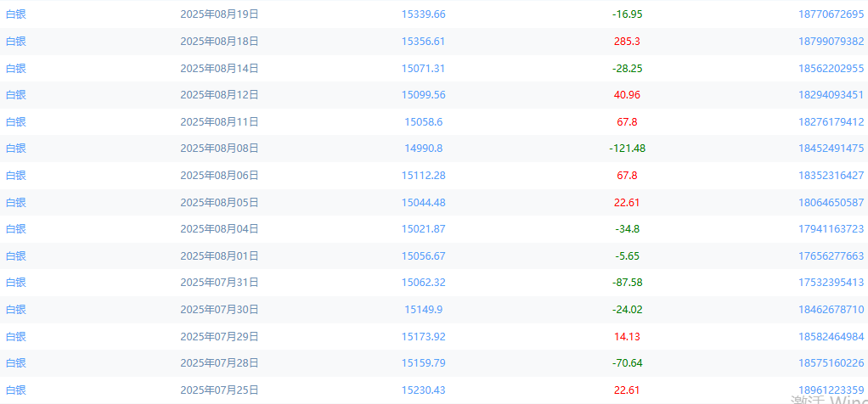The height and width of the screenshot is (404, 868).
Task: Click the total value 18562202955
Action: [x=831, y=68]
